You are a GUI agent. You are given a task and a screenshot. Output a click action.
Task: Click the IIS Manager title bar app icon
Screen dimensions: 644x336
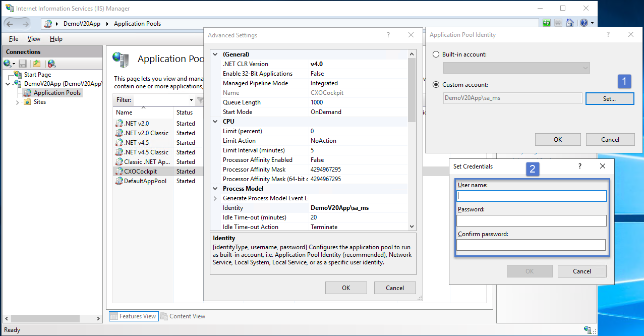click(x=10, y=8)
